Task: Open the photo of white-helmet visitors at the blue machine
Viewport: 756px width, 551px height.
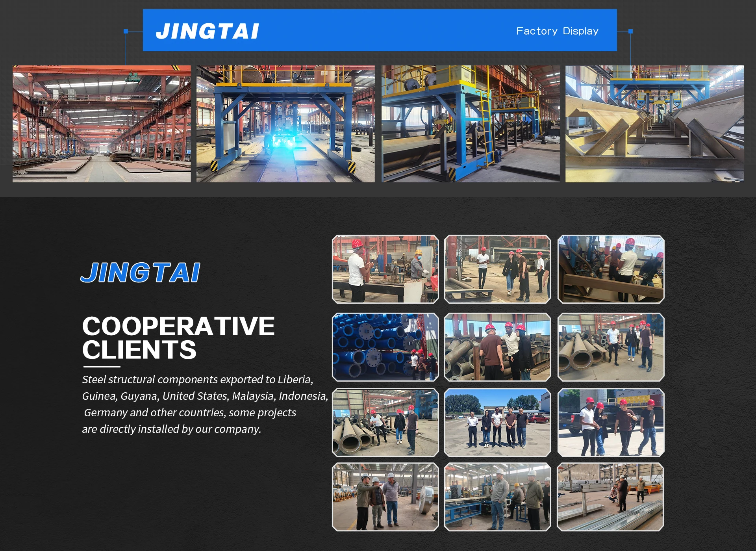Action: point(497,497)
